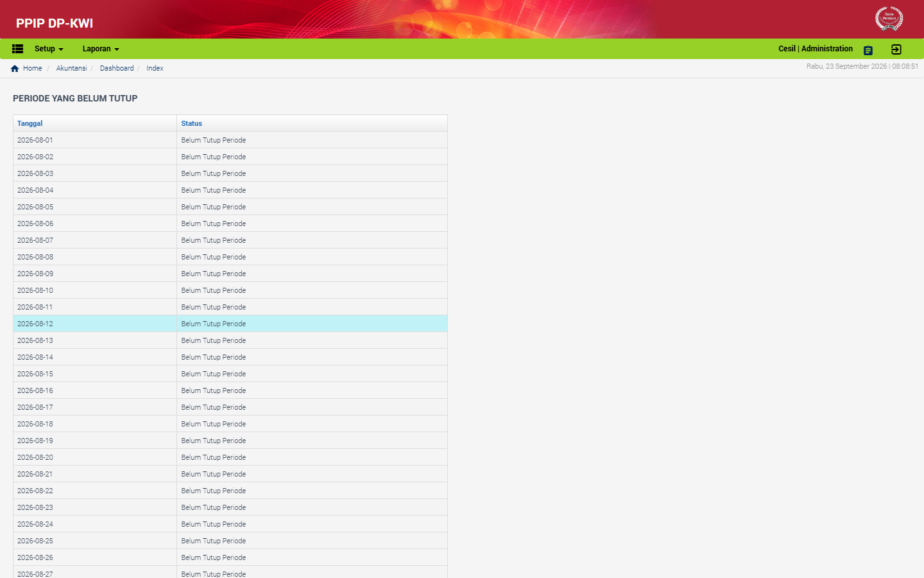This screenshot has height=578, width=924.
Task: Open the Dashboard breadcrumb link
Action: pos(117,68)
